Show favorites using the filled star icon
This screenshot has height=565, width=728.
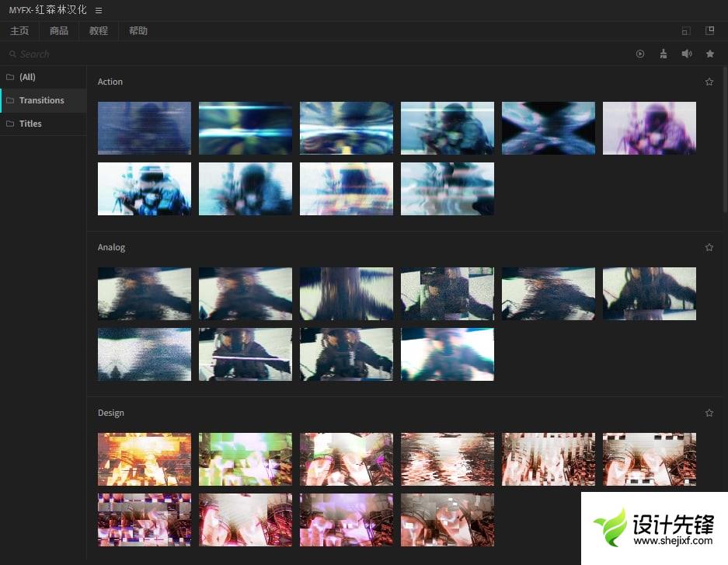[709, 54]
